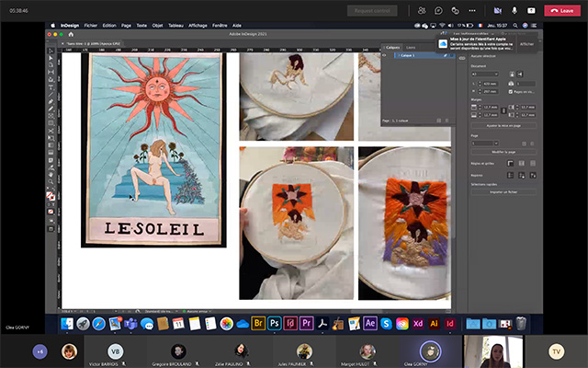
Task: Toggle Teams microphone mute
Action: 514,10
